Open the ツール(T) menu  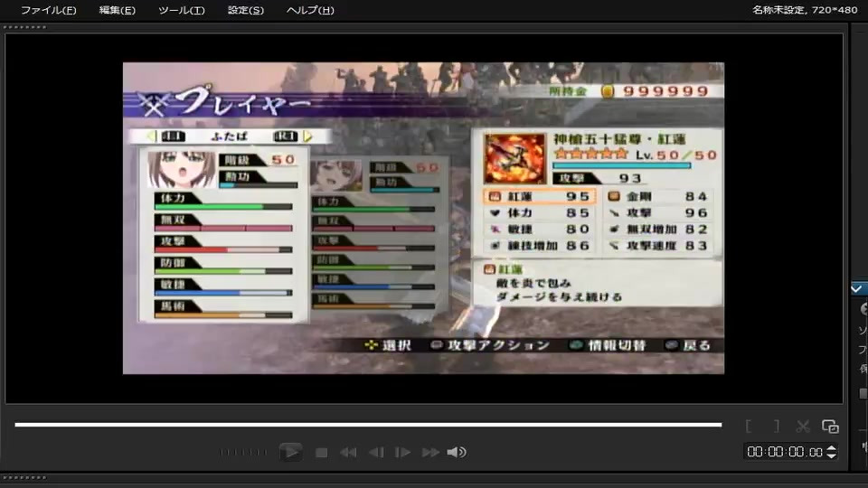pos(181,10)
